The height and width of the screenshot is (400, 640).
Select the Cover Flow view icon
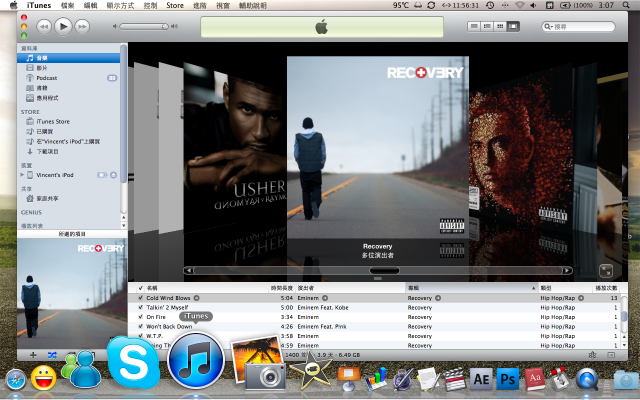[x=513, y=27]
